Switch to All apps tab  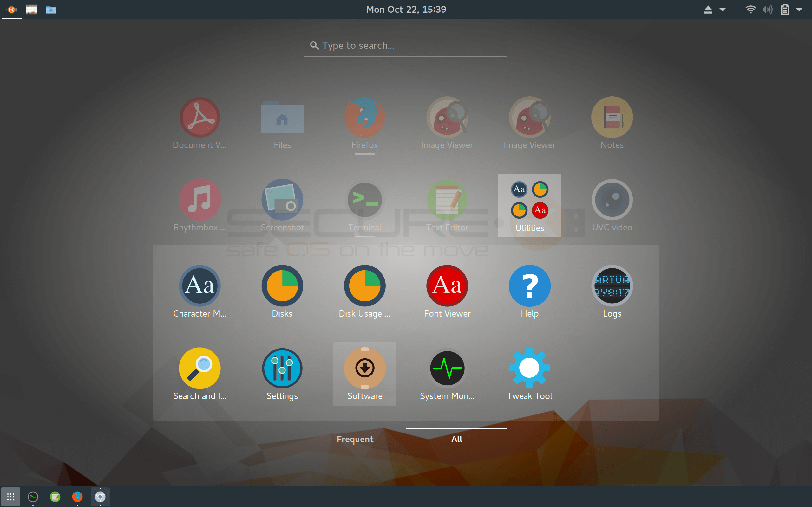[x=456, y=439]
